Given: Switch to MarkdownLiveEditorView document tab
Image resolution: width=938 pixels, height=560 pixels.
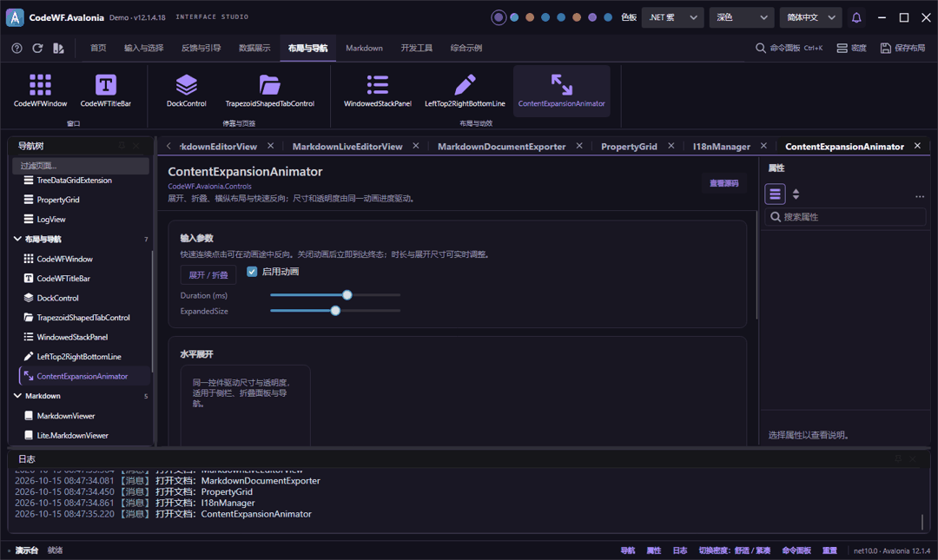Looking at the screenshot, I should coord(347,147).
